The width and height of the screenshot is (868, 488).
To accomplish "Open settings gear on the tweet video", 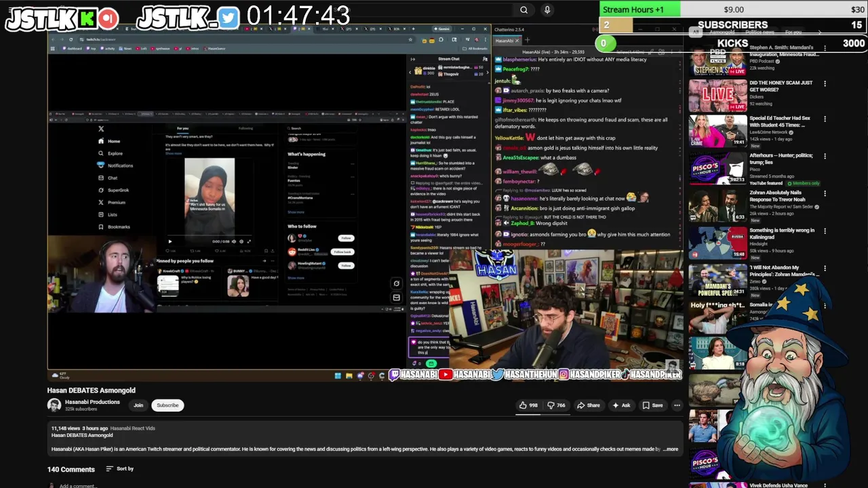I will coord(241,241).
